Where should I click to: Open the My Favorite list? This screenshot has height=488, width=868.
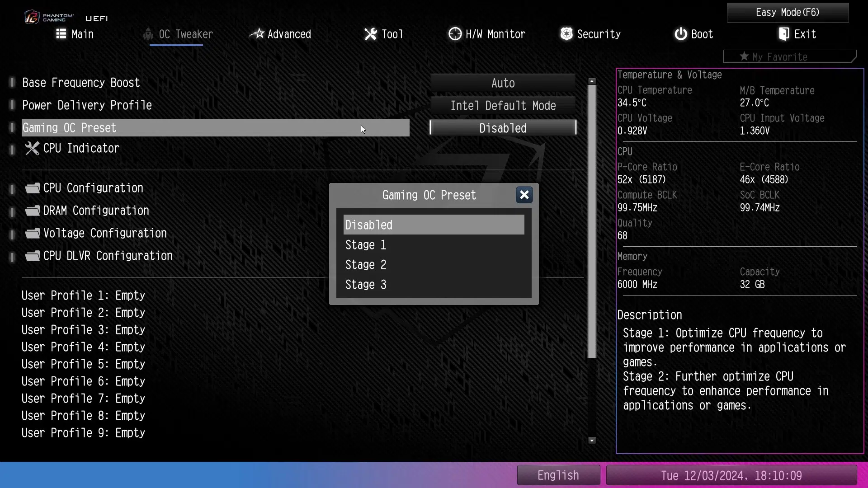coord(789,56)
